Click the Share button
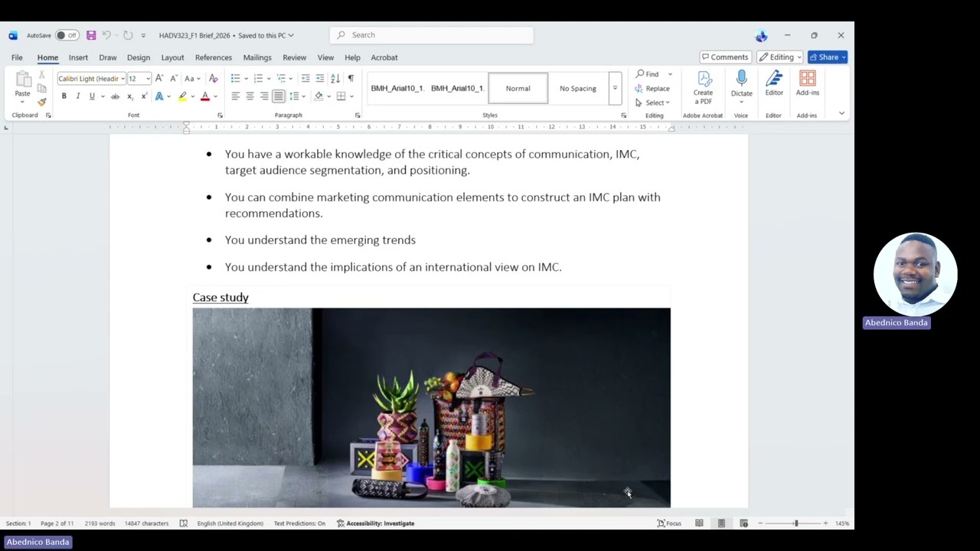The width and height of the screenshot is (980, 551). [828, 57]
